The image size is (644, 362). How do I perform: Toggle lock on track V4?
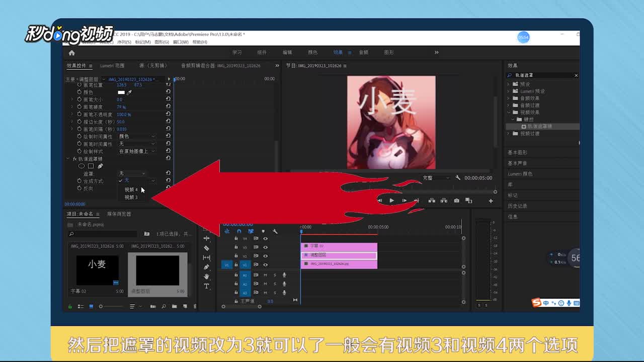click(x=236, y=239)
